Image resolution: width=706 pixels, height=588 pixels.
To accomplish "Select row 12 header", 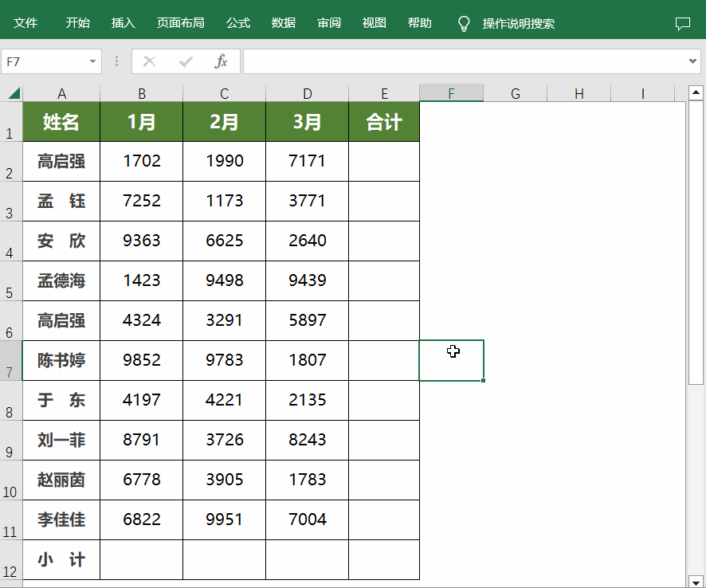I will point(10,561).
